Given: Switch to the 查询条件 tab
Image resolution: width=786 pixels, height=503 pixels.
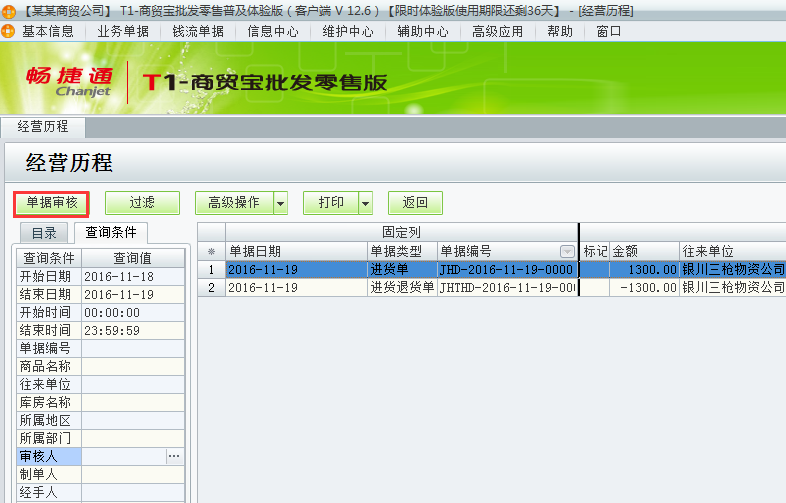Looking at the screenshot, I should 111,232.
